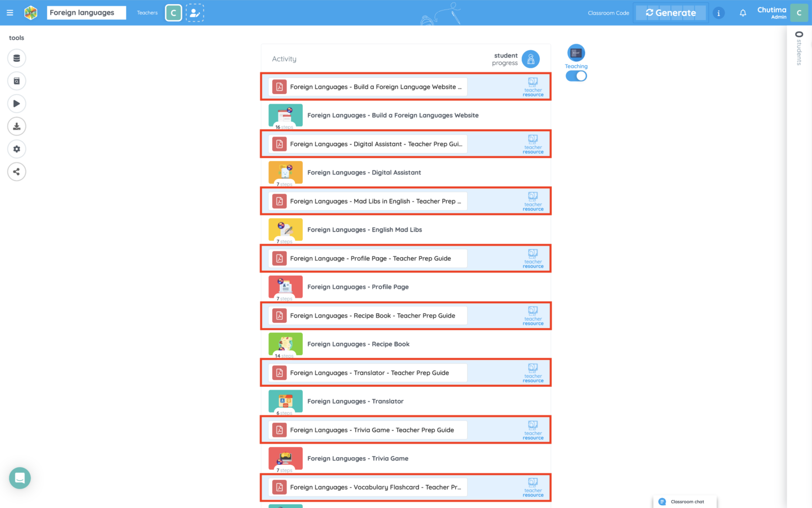
Task: Open the database tool in the tools sidebar
Action: [x=16, y=58]
